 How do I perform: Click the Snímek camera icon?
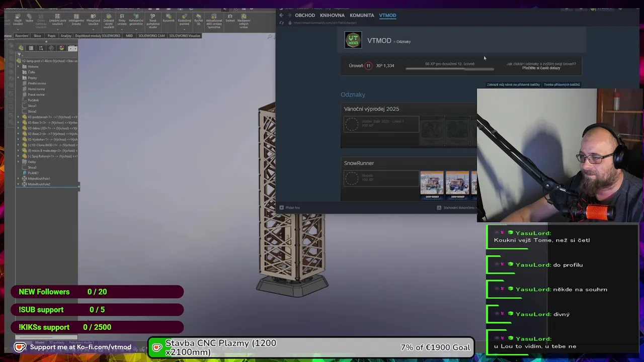tap(230, 17)
